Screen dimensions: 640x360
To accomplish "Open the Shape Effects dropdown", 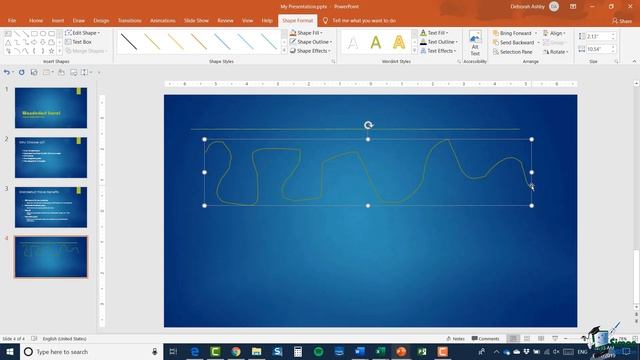I will (x=310, y=51).
